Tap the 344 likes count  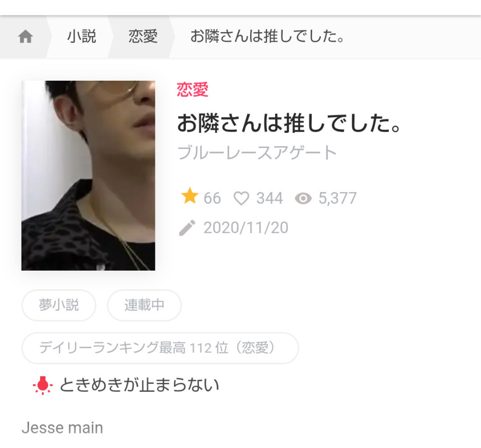[270, 198]
